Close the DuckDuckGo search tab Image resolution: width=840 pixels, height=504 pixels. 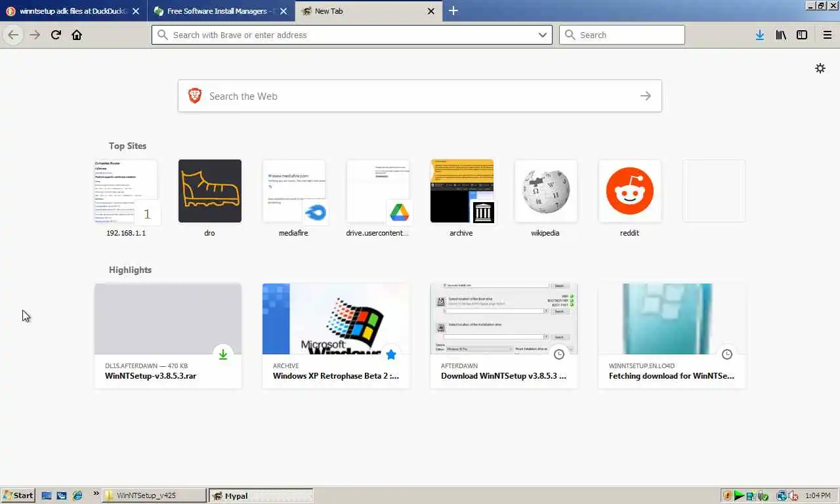click(x=136, y=11)
